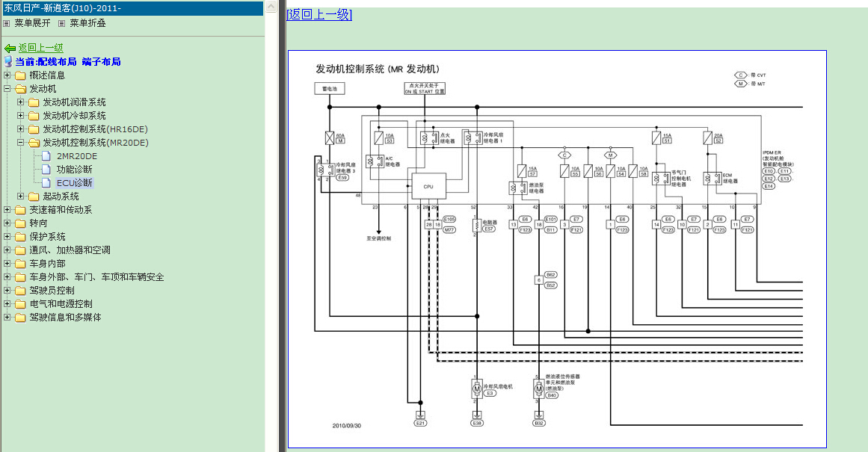Click the 驾驶信息和多媒体 folder icon
The height and width of the screenshot is (452, 868).
click(20, 318)
